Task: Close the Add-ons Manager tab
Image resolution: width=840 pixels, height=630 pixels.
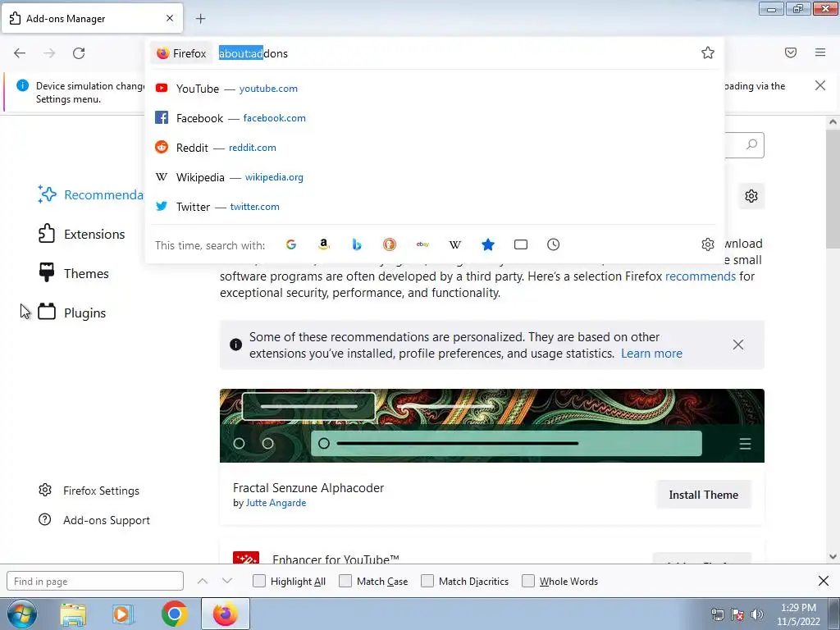Action: (170, 18)
